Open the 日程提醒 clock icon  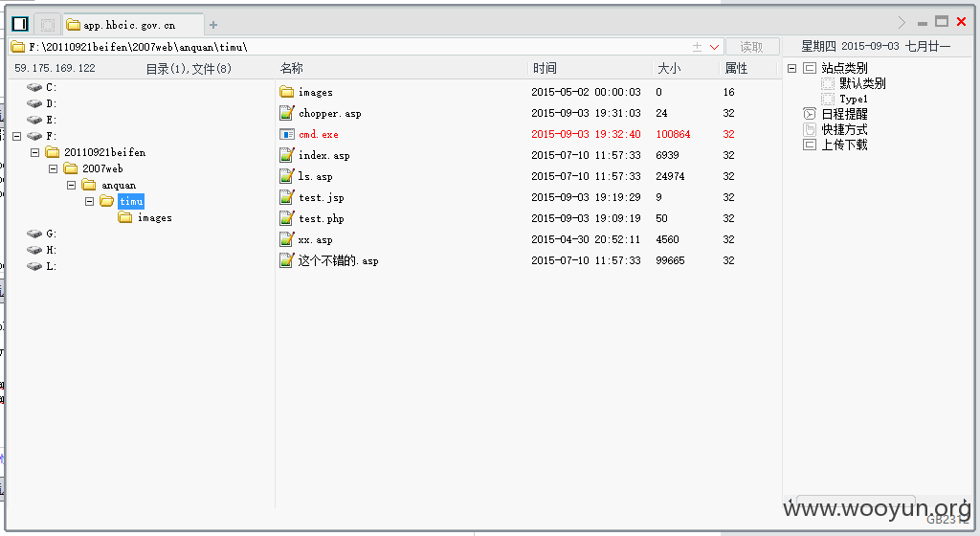pos(810,114)
